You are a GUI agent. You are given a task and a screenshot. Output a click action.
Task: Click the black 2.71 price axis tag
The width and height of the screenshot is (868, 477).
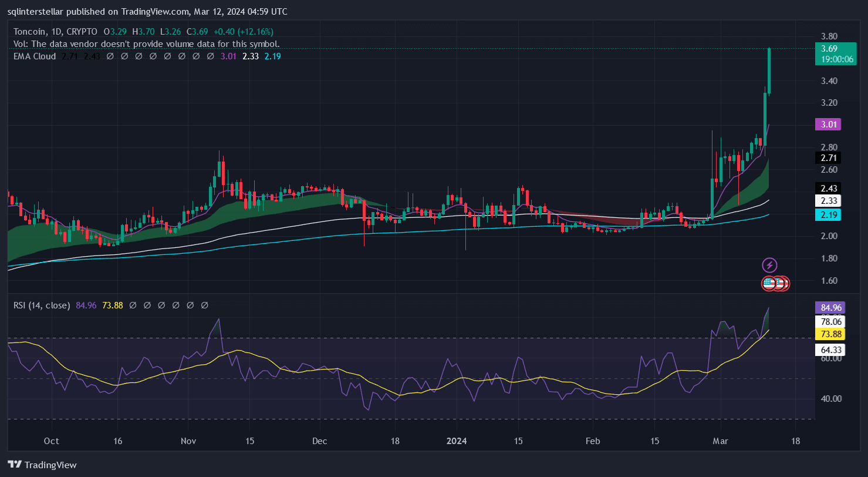(x=828, y=158)
